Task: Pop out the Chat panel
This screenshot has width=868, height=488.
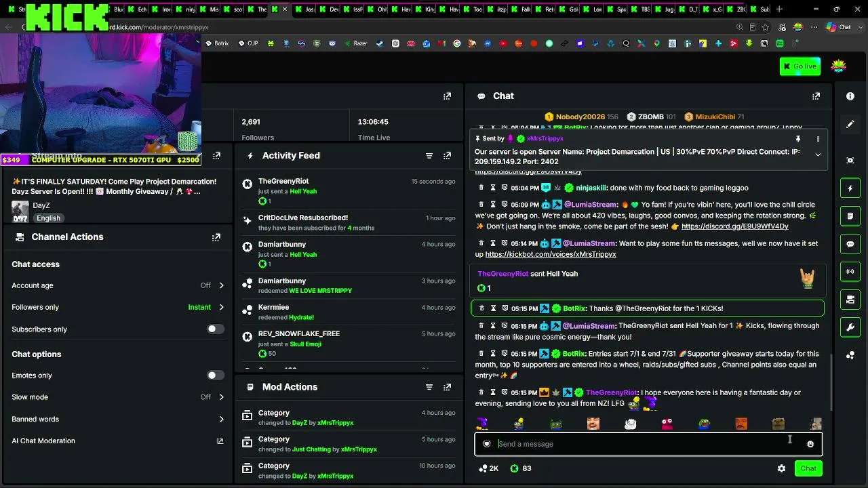Action: pos(816,96)
